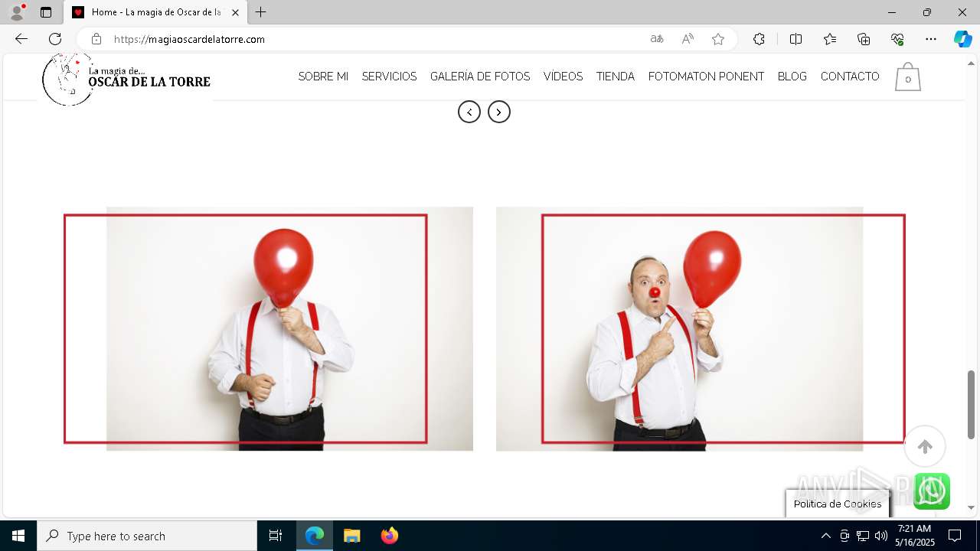This screenshot has height=551, width=980.
Task: Navigate to the BLOG page
Action: point(792,77)
